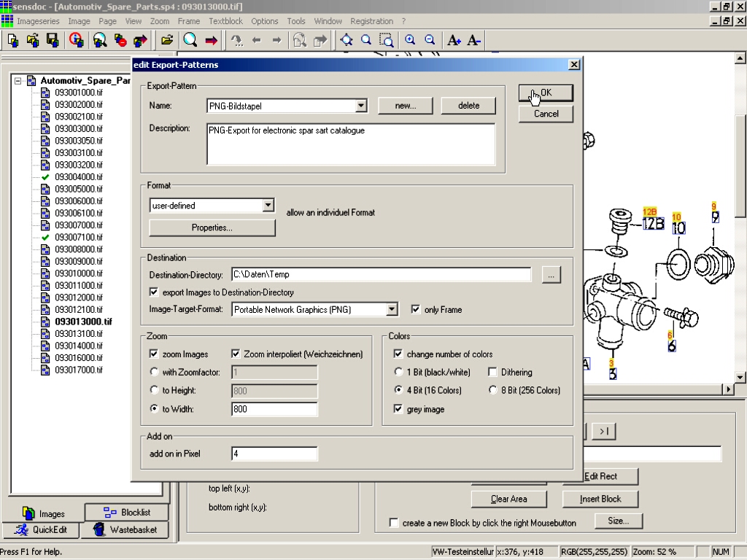Select the '8 Bit (256 Colors)' radio button

click(x=493, y=390)
